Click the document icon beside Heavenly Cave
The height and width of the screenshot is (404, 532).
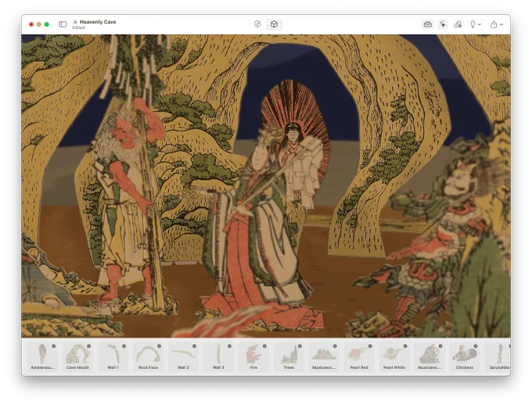(75, 22)
